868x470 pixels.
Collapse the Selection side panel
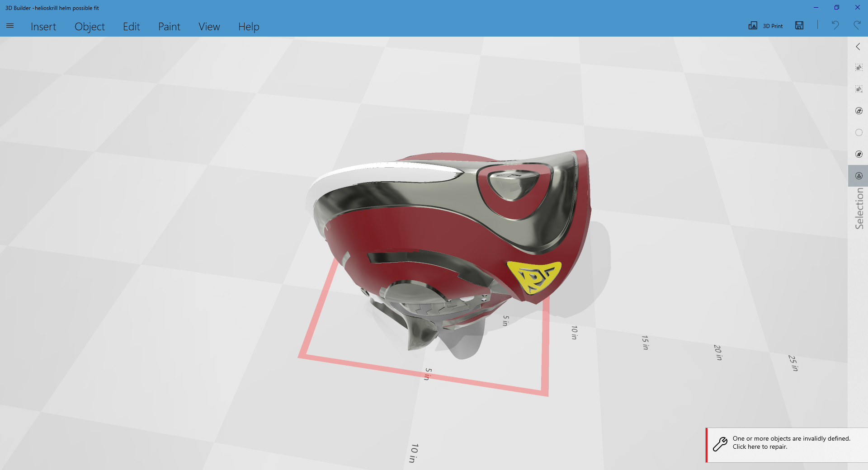pyautogui.click(x=858, y=47)
